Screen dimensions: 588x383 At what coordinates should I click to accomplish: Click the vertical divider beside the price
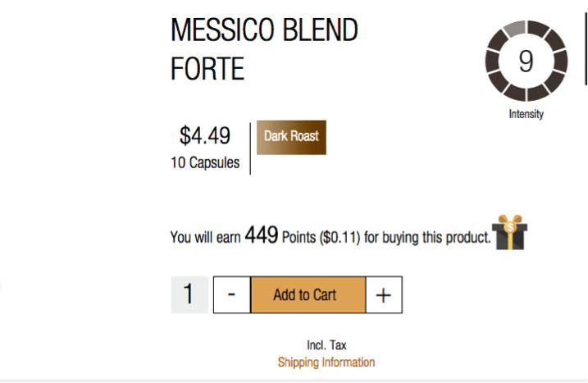[250, 148]
